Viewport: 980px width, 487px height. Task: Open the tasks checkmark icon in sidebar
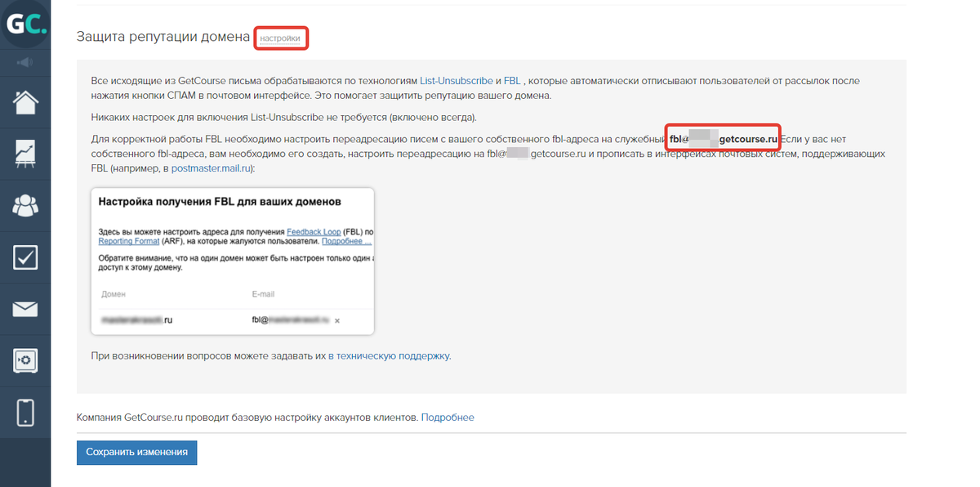pos(25,257)
